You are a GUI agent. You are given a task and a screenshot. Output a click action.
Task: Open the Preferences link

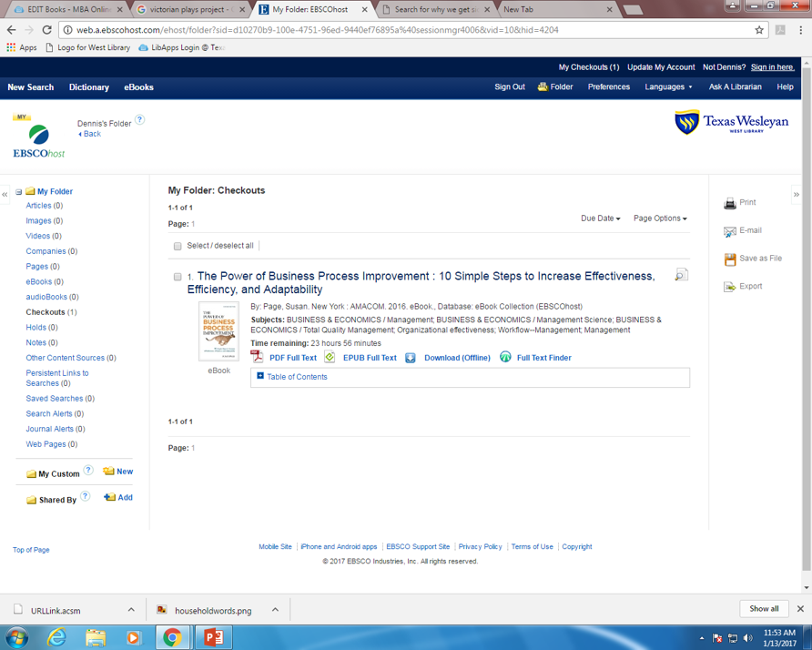coord(608,87)
